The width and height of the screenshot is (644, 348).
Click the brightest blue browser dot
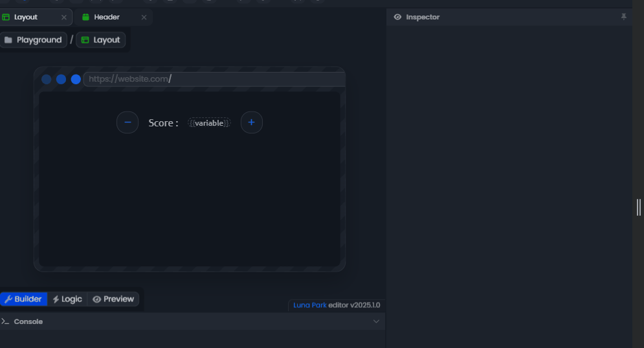click(76, 80)
